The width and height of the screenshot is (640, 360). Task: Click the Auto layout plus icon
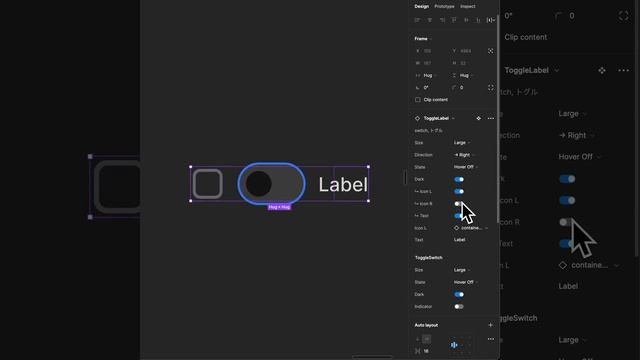click(x=491, y=325)
